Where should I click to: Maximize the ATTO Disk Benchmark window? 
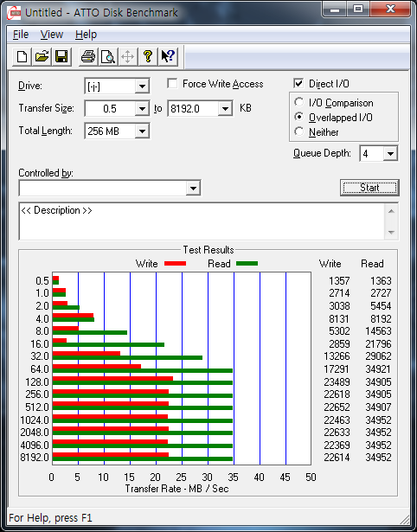tap(358, 10)
